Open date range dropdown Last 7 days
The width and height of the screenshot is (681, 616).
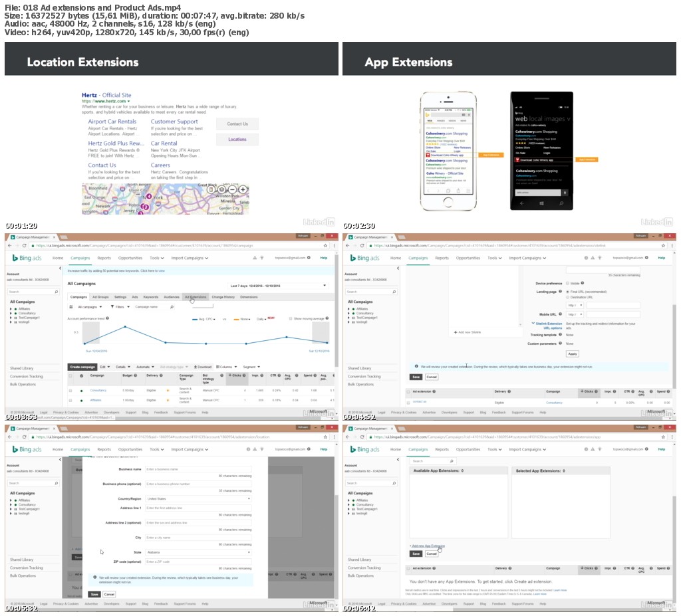[x=278, y=286]
